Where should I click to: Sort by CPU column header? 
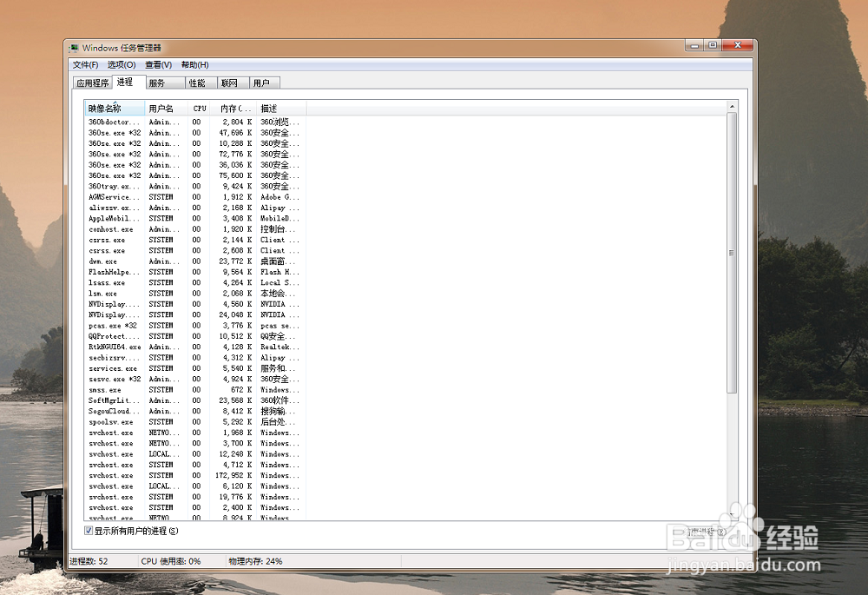pyautogui.click(x=200, y=109)
